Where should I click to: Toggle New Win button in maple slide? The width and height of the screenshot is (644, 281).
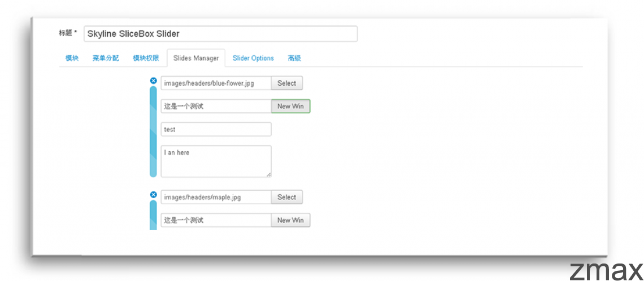tap(290, 220)
